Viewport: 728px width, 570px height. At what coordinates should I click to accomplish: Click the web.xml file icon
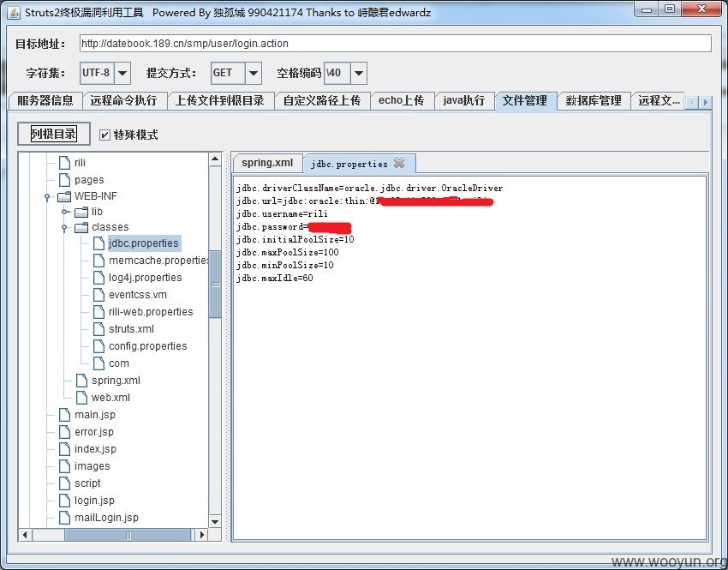pyautogui.click(x=81, y=398)
